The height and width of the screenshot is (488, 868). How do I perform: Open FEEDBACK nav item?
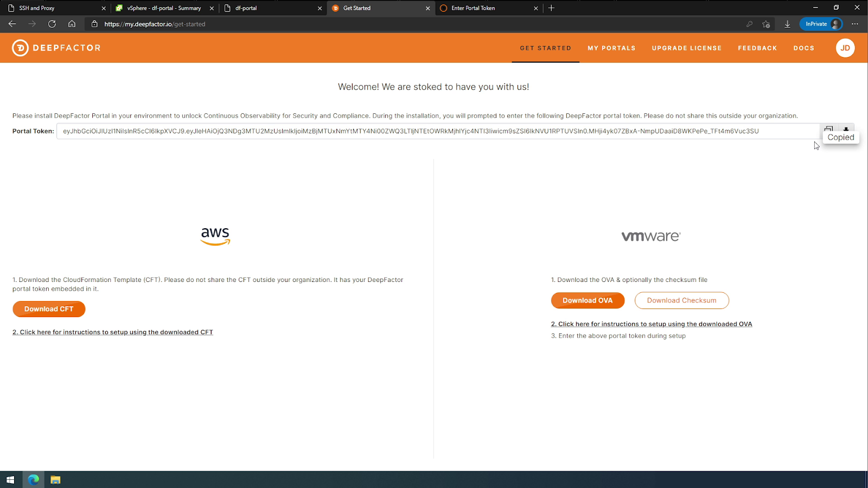757,48
